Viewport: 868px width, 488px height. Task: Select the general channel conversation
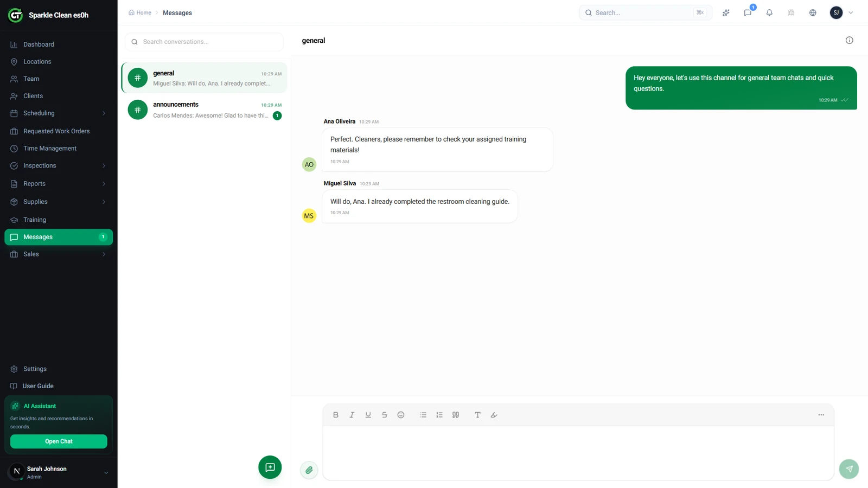[205, 78]
